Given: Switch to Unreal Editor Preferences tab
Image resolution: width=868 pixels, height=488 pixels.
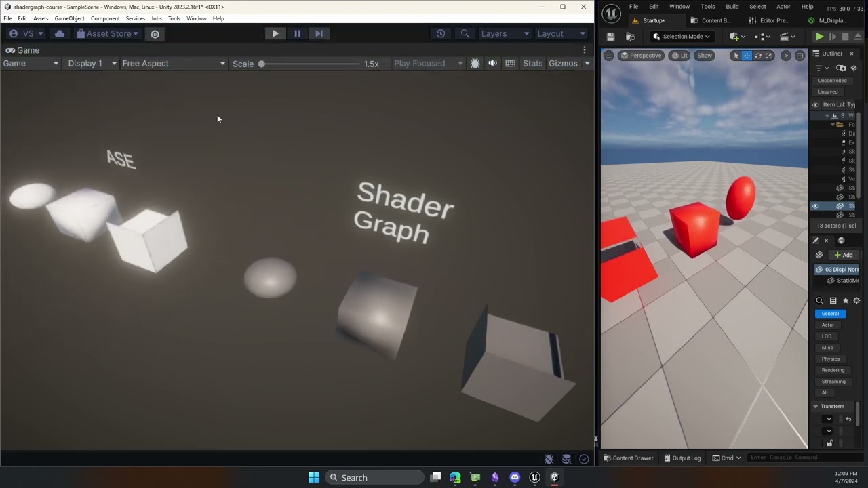Looking at the screenshot, I should click(769, 20).
